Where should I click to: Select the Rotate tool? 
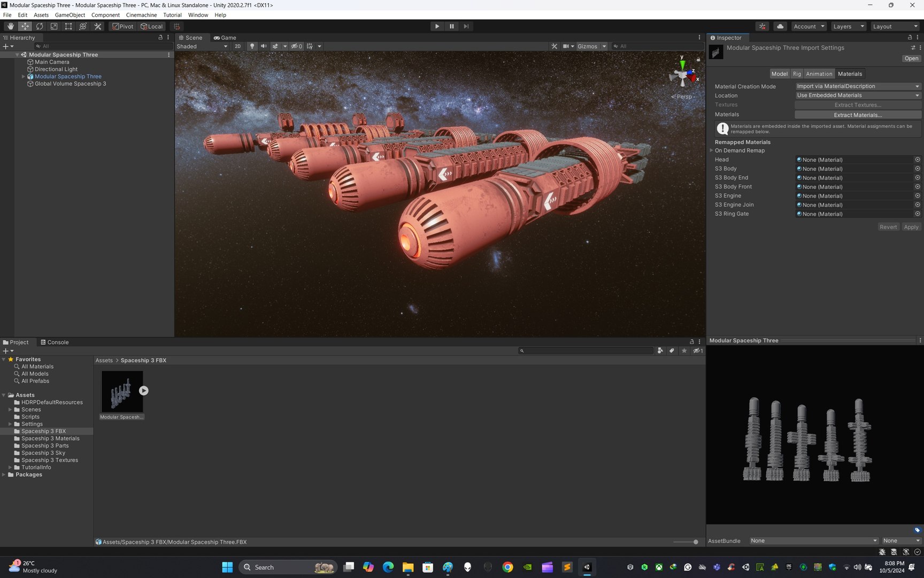[x=40, y=26]
